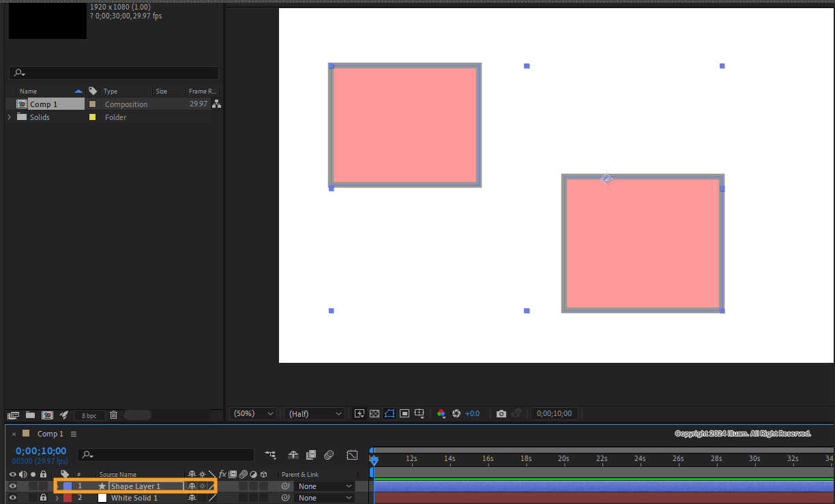
Task: Select the Shape Layer 1 layer name
Action: click(136, 486)
